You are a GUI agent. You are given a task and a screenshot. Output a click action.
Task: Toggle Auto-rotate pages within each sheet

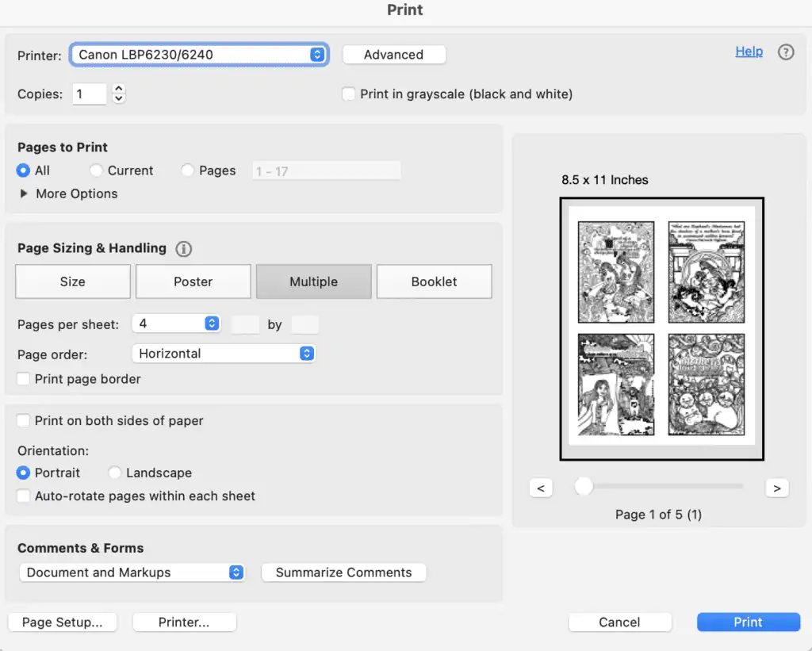tap(23, 496)
